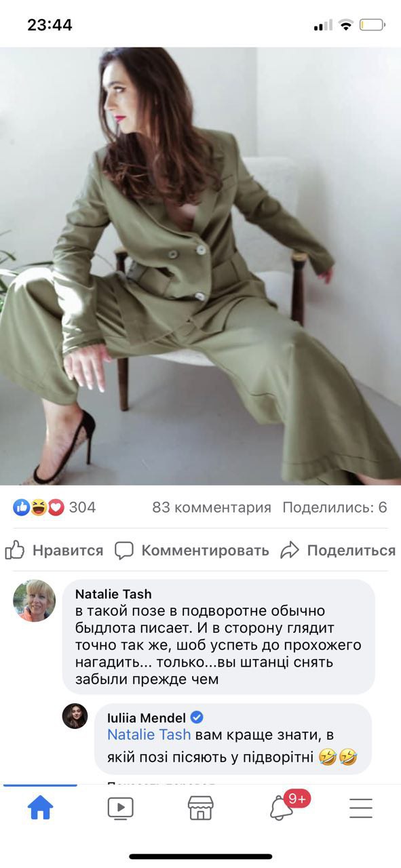This screenshot has width=401, height=868.
Task: Tap the Поделиться share arrow icon
Action: (290, 550)
